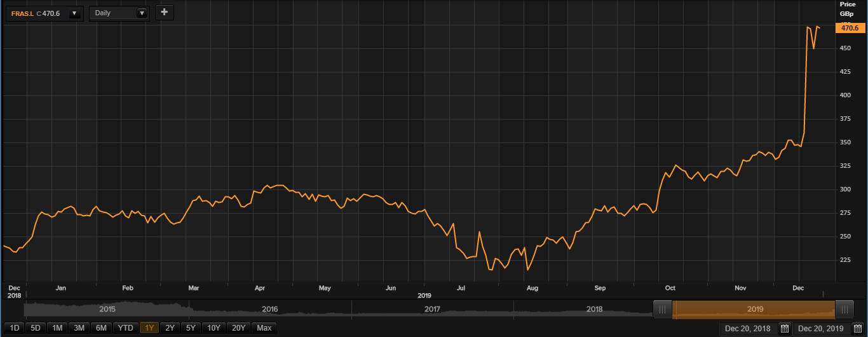Screen dimensions: 868x337
Task: Select the 10Y time range
Action: (x=214, y=328)
